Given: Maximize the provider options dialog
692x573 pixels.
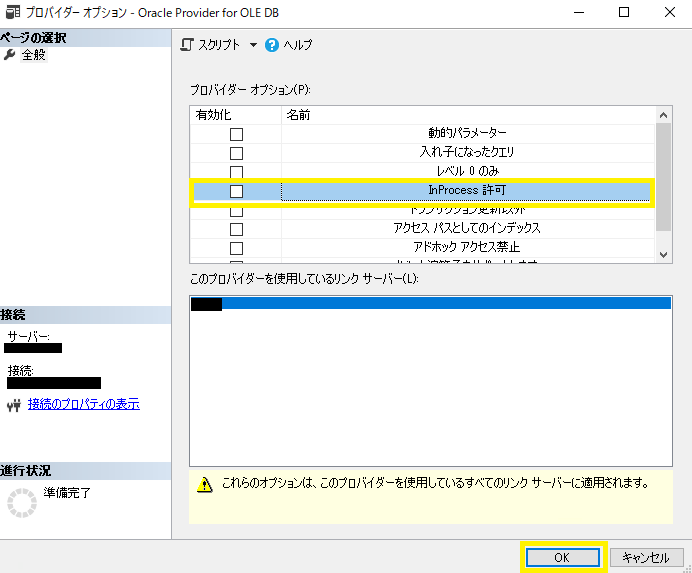Looking at the screenshot, I should [x=624, y=12].
